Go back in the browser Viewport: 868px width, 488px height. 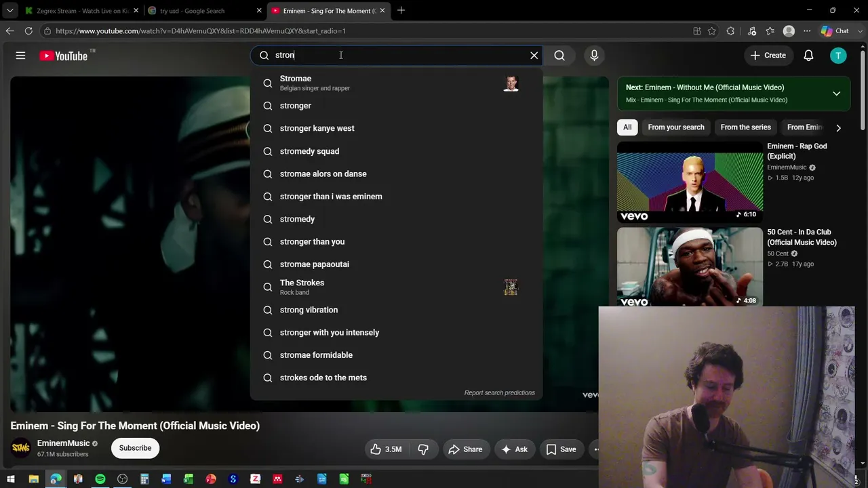pos(9,31)
